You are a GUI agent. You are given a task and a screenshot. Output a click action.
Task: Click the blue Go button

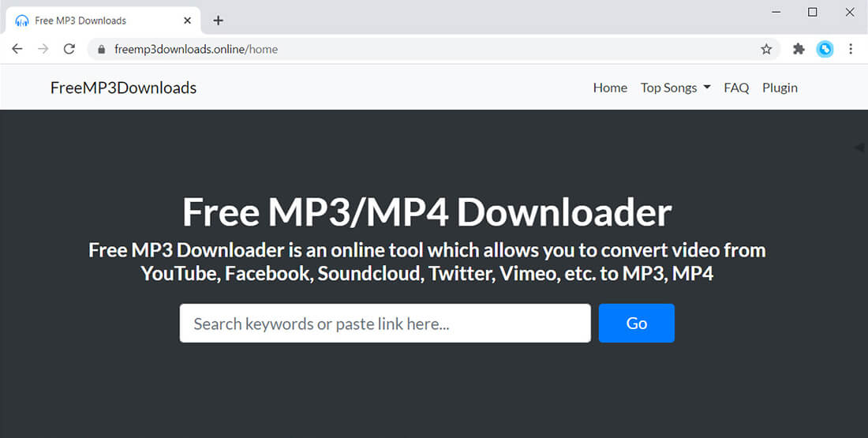[x=637, y=323]
